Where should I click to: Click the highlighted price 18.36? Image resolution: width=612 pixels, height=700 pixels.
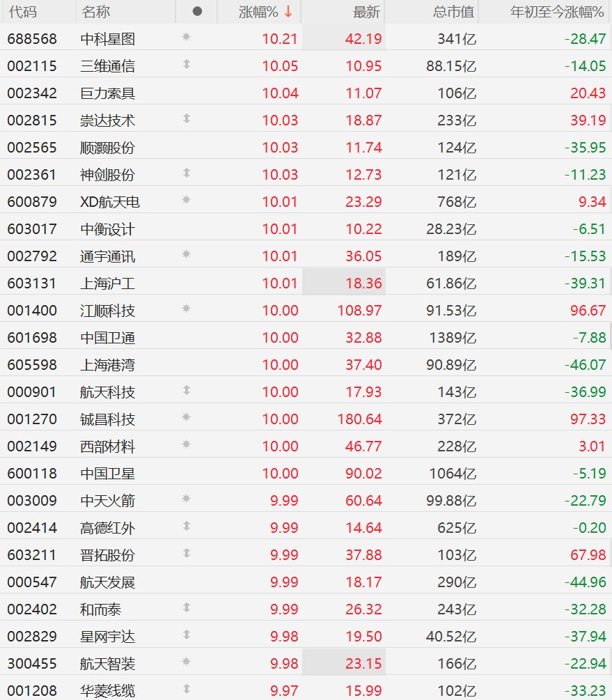coord(363,283)
